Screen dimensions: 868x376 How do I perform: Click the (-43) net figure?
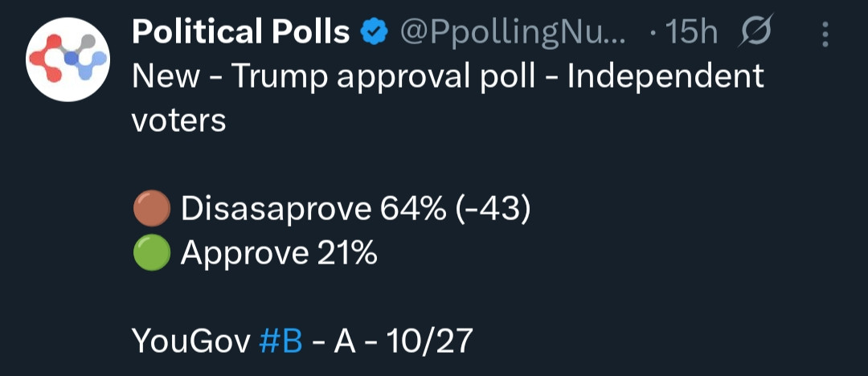[490, 210]
